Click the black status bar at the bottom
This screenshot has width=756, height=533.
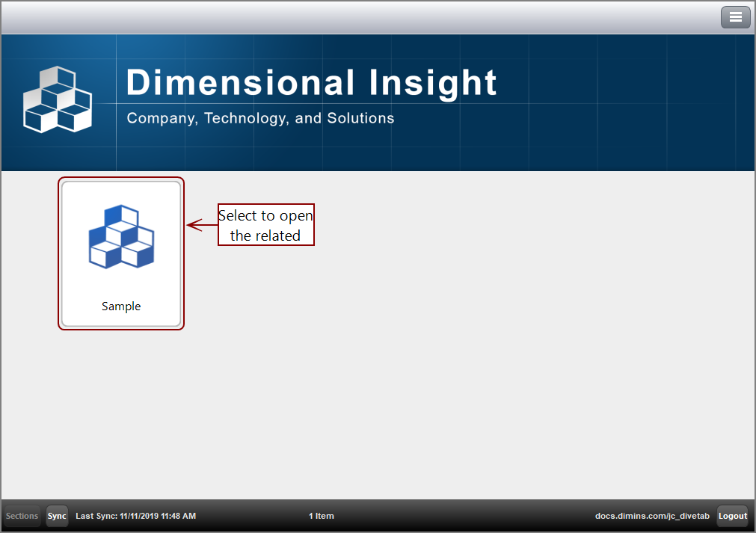tap(378, 516)
